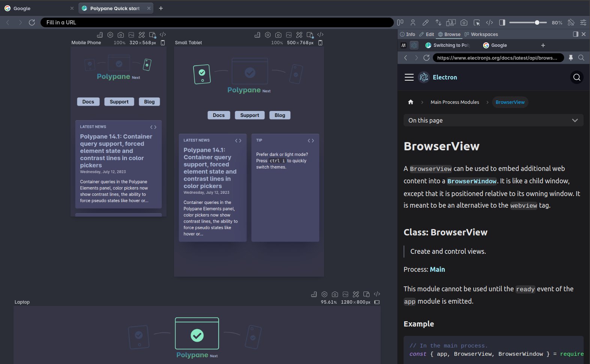590x364 pixels.
Task: Open the Electron hamburger navigation menu
Action: coord(409,77)
